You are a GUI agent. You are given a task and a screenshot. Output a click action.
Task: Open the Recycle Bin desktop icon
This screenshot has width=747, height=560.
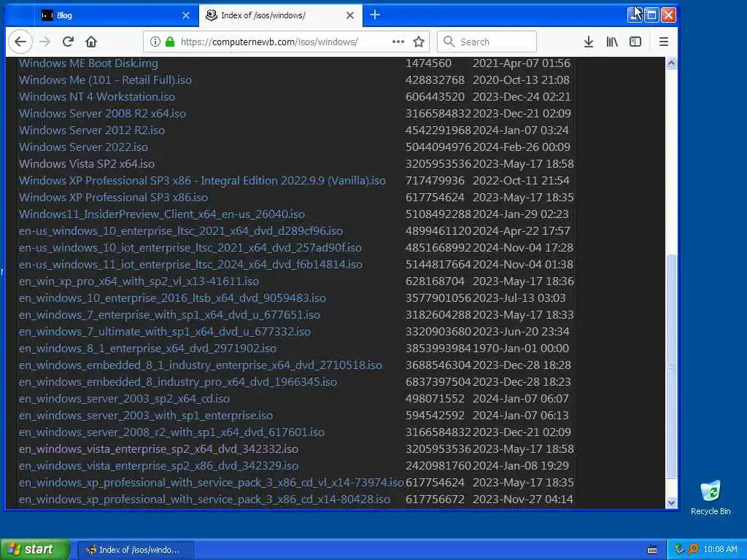pos(711,498)
